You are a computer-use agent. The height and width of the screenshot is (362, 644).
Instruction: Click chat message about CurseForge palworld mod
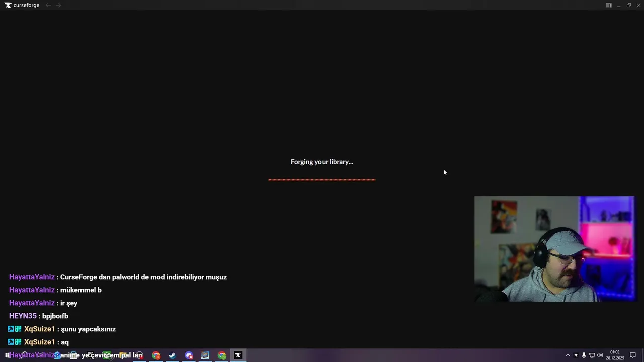pos(143,277)
